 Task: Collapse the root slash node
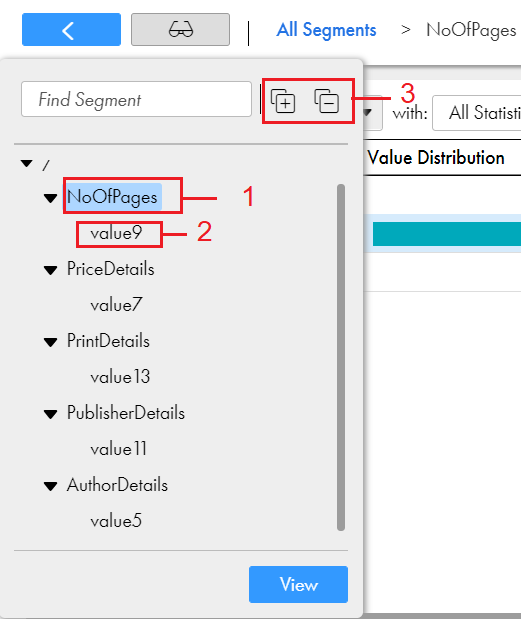tap(27, 163)
